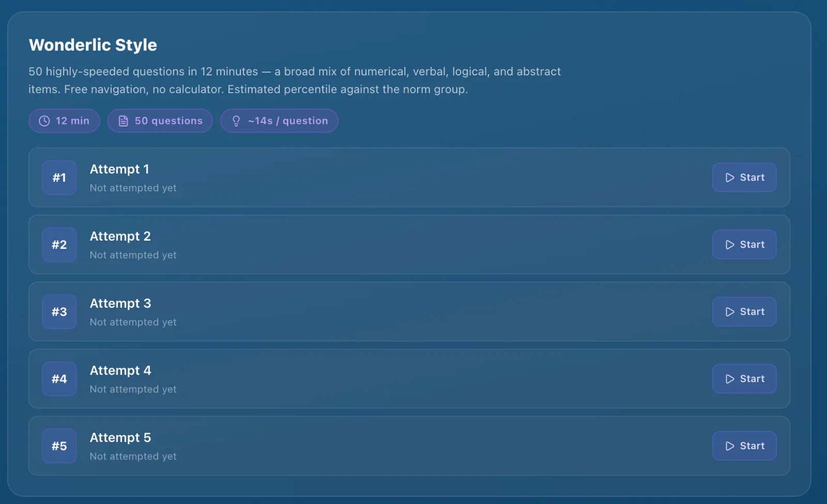The width and height of the screenshot is (827, 504).
Task: Click the #1 attempt badge
Action: click(x=59, y=178)
